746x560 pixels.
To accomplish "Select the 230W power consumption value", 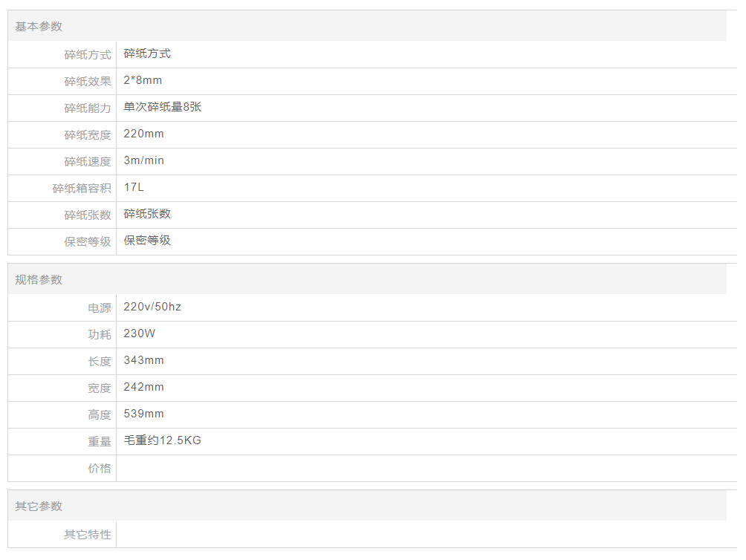I will [x=140, y=333].
